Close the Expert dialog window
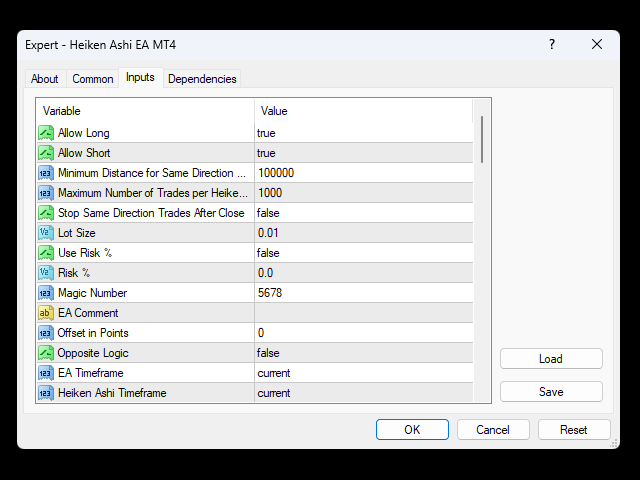This screenshot has width=640, height=480. coord(597,44)
